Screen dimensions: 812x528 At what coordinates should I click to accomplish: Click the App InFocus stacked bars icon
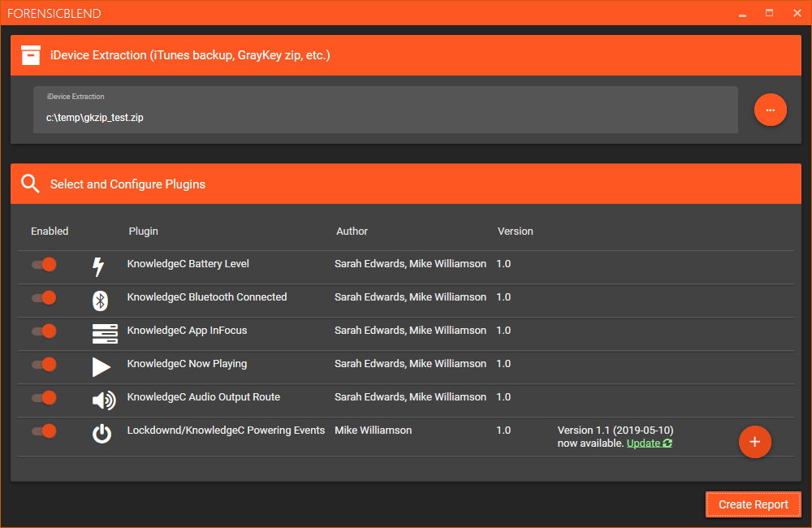105,333
